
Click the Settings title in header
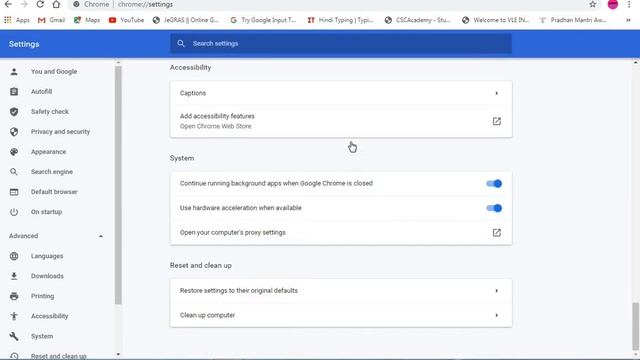click(24, 44)
